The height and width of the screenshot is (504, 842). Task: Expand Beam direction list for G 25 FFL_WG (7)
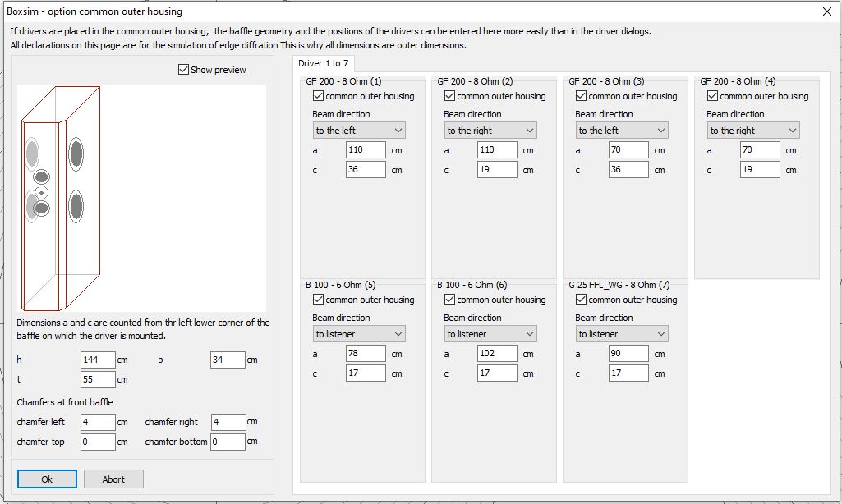point(622,334)
